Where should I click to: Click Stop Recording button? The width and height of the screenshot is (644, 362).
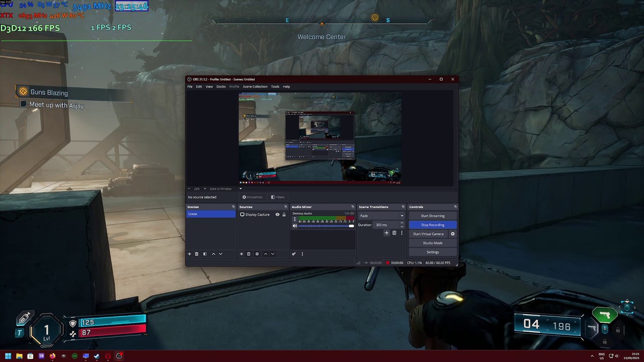pyautogui.click(x=433, y=225)
